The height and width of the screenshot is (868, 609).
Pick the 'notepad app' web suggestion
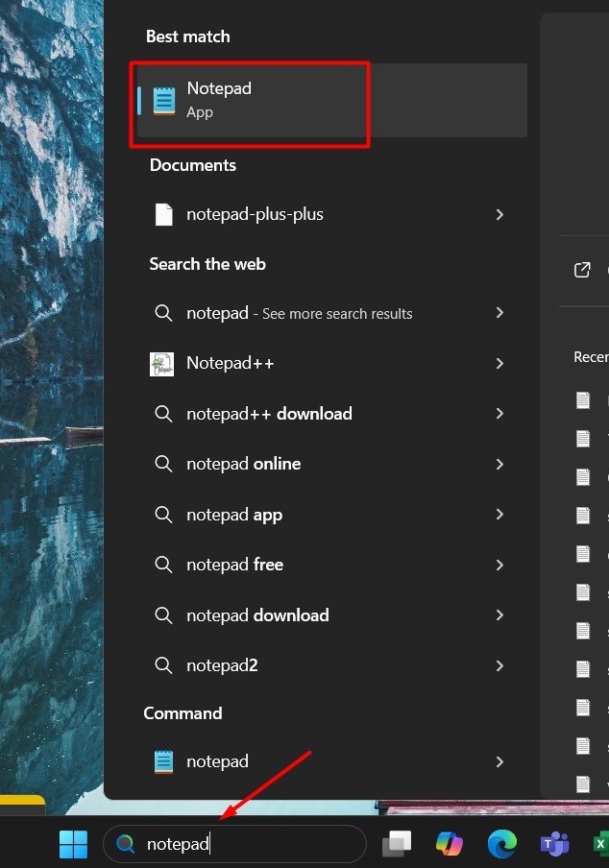(x=331, y=515)
